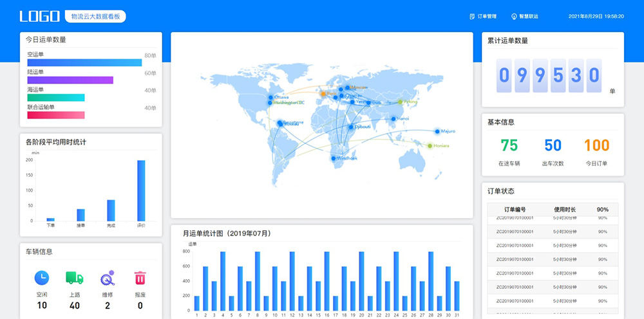Click the orange 100 今日订单 value
644x319 pixels.
(597, 145)
